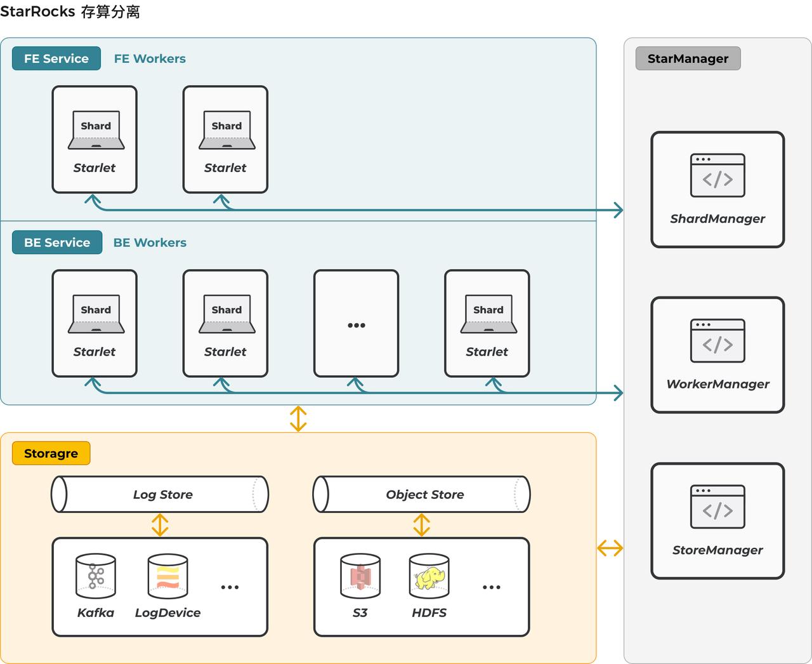This screenshot has width=812, height=664.
Task: Click the HDFS elephant icon
Action: [x=429, y=576]
